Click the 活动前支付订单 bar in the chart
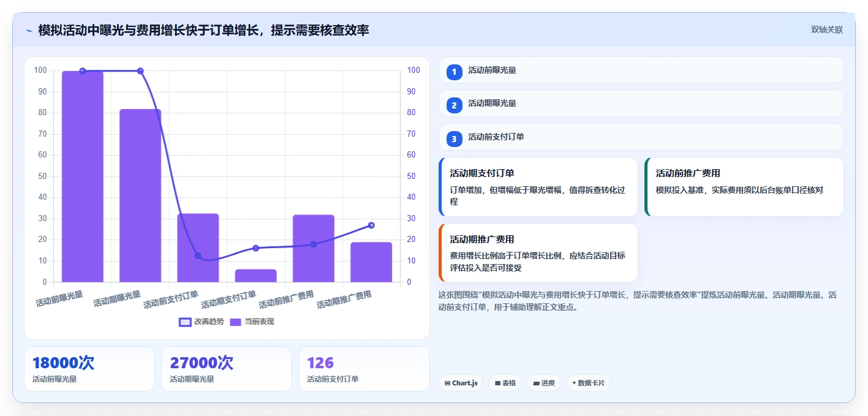 pyautogui.click(x=198, y=248)
